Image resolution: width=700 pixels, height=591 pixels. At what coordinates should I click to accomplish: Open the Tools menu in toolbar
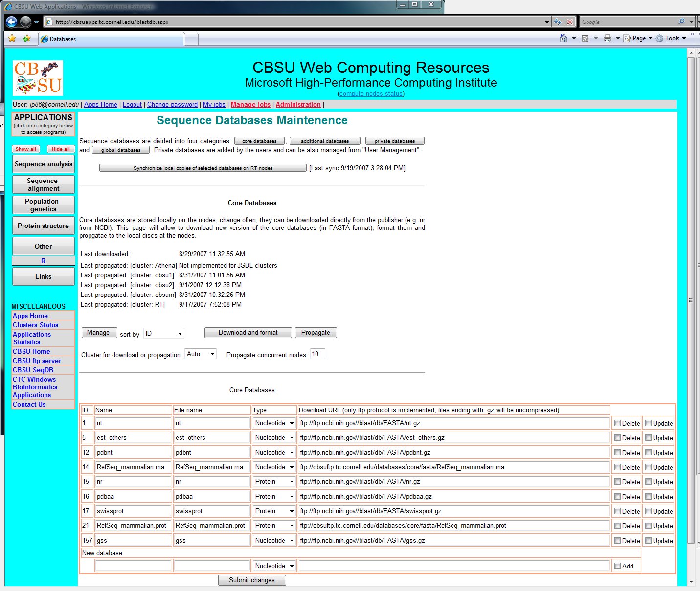[672, 38]
